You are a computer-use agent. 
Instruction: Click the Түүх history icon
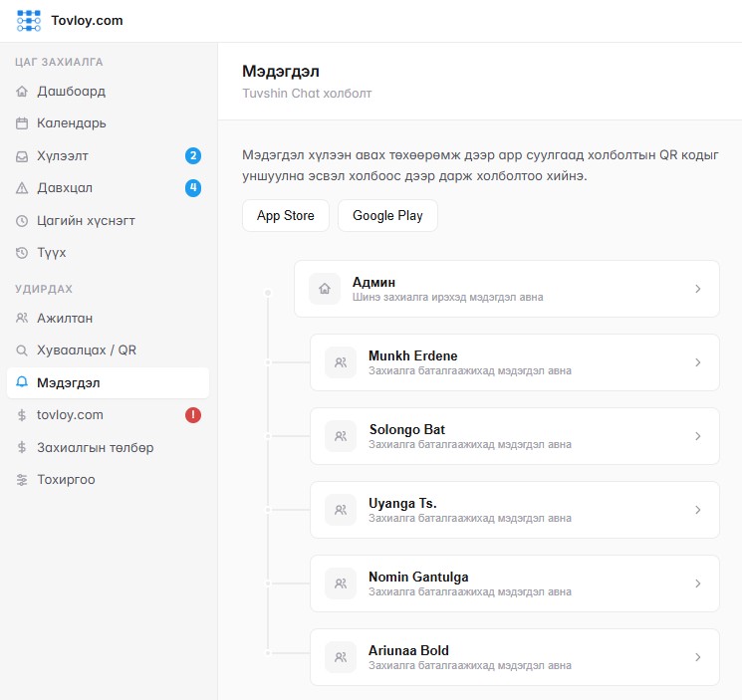pos(22,253)
